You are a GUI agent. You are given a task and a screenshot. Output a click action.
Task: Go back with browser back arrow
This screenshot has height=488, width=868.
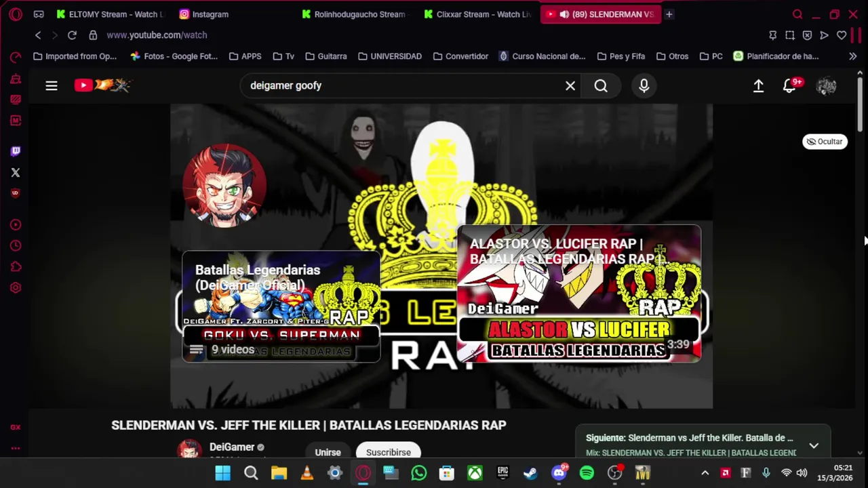[38, 35]
